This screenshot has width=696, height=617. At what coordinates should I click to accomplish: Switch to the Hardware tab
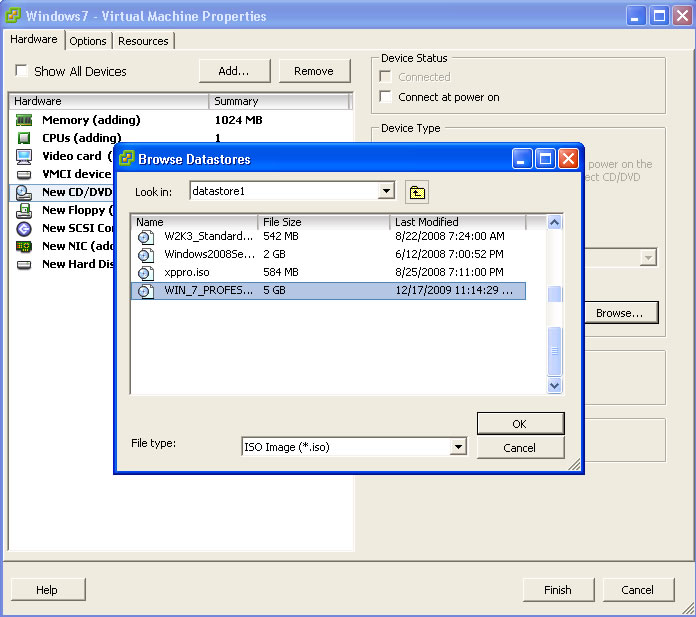[34, 40]
